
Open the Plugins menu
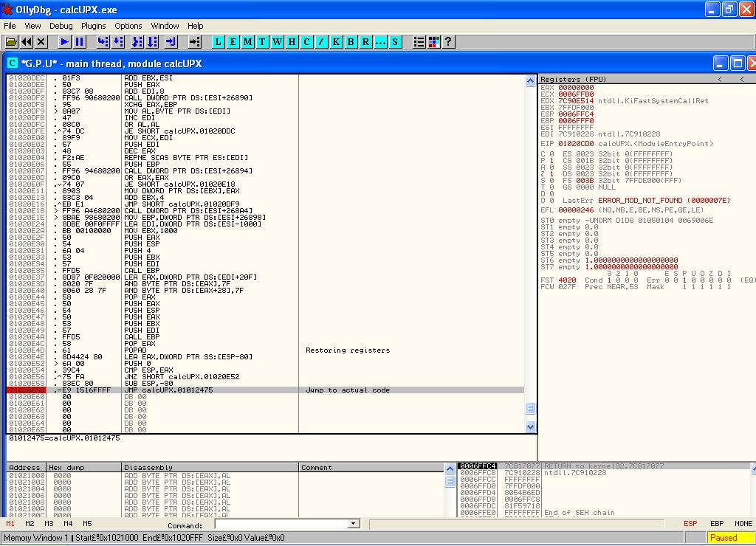pos(94,26)
